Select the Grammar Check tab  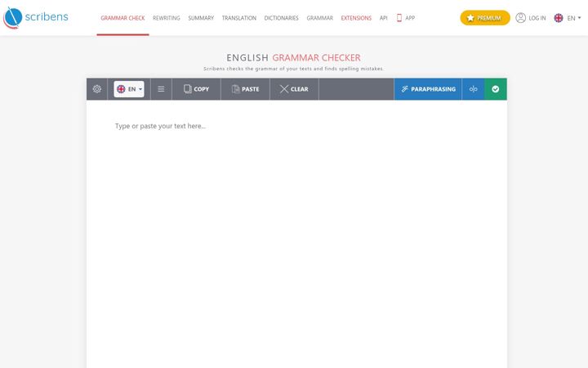click(x=122, y=18)
